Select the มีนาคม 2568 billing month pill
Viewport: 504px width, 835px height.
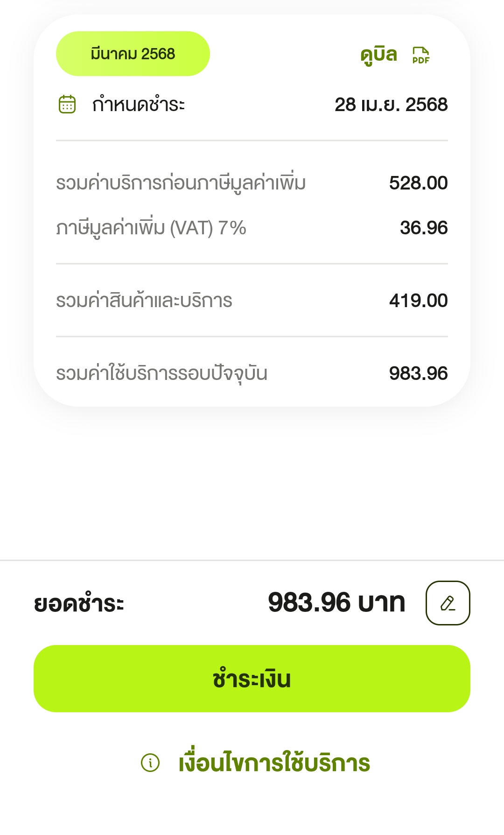click(x=133, y=54)
